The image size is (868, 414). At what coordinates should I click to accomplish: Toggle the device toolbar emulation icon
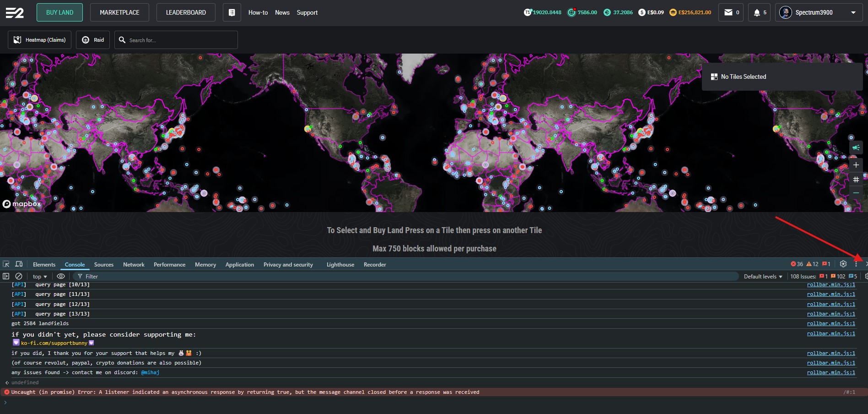[19, 264]
